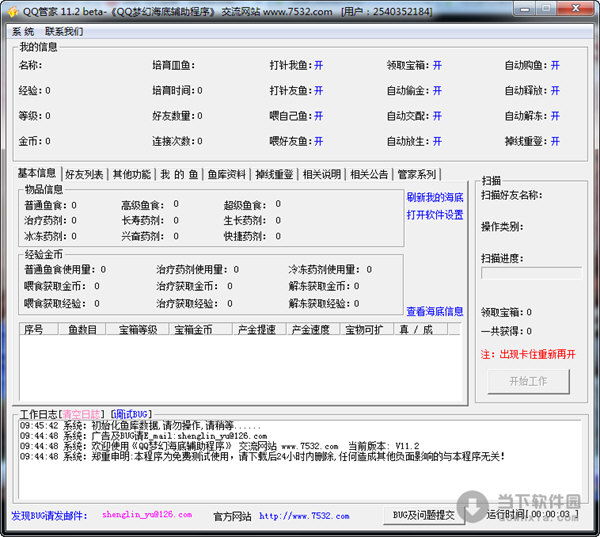
Task: Click 刷新我的海底 link
Action: pyautogui.click(x=435, y=197)
